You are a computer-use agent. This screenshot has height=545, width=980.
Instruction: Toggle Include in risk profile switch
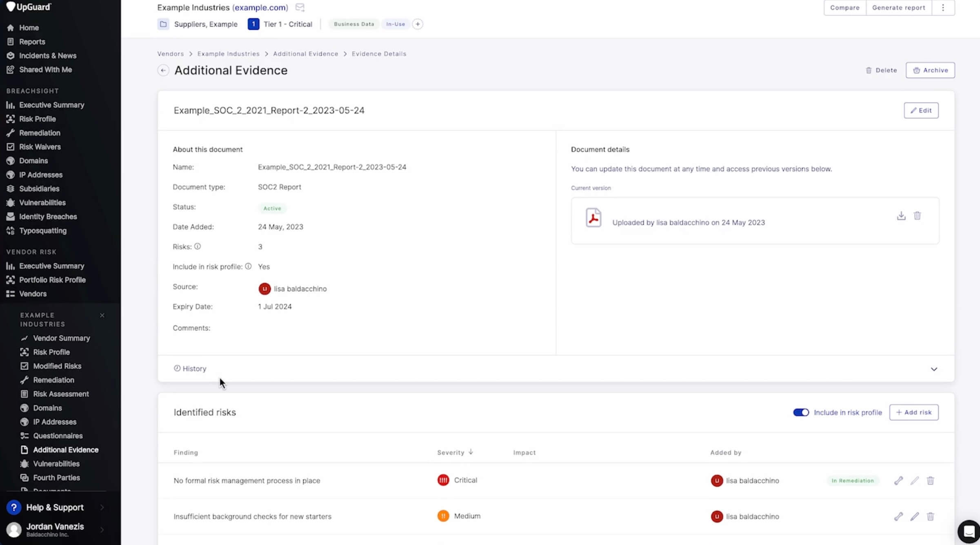pos(800,412)
